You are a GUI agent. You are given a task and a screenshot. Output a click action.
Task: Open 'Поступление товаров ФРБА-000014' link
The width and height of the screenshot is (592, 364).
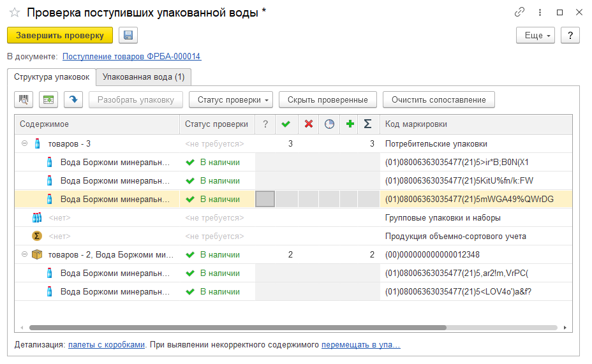(x=131, y=56)
